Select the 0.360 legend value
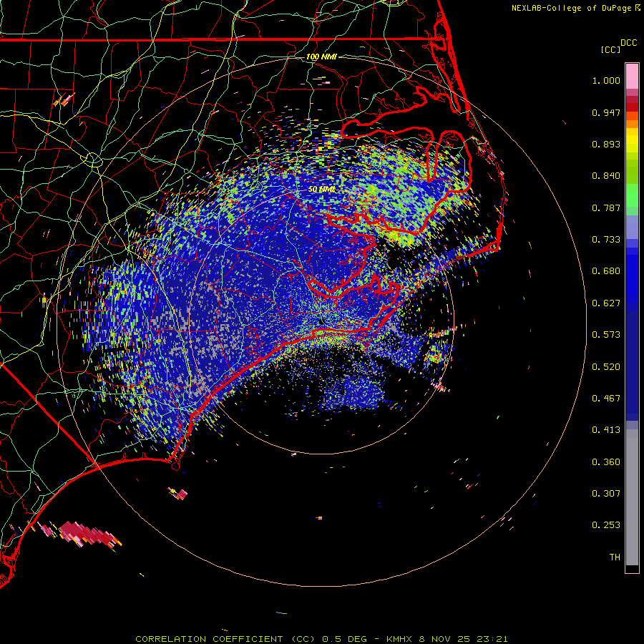This screenshot has height=644, width=644. 606,462
